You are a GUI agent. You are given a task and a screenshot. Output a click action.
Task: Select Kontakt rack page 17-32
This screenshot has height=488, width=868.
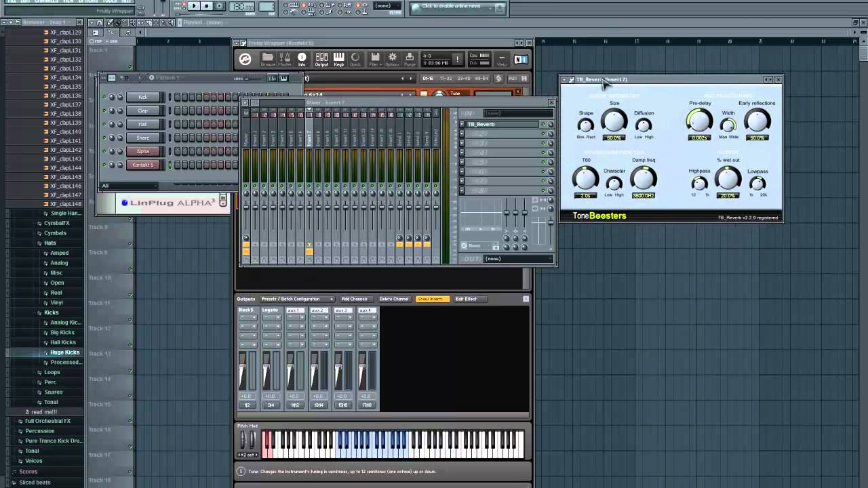[x=446, y=78]
